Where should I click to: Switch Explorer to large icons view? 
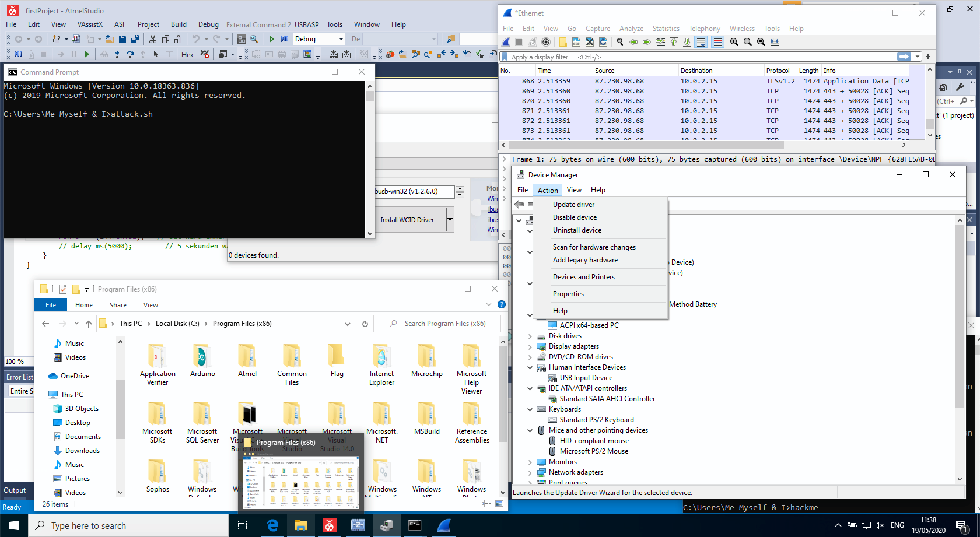pos(499,504)
